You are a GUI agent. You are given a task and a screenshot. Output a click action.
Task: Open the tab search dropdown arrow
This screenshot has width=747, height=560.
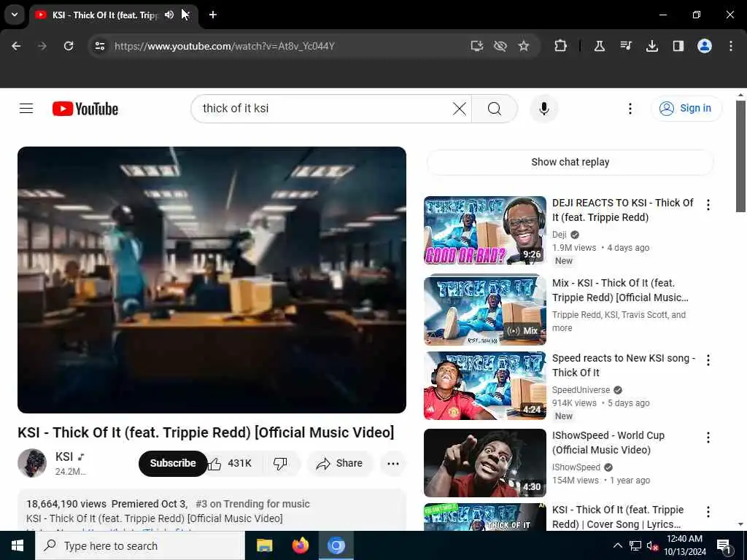tap(15, 15)
